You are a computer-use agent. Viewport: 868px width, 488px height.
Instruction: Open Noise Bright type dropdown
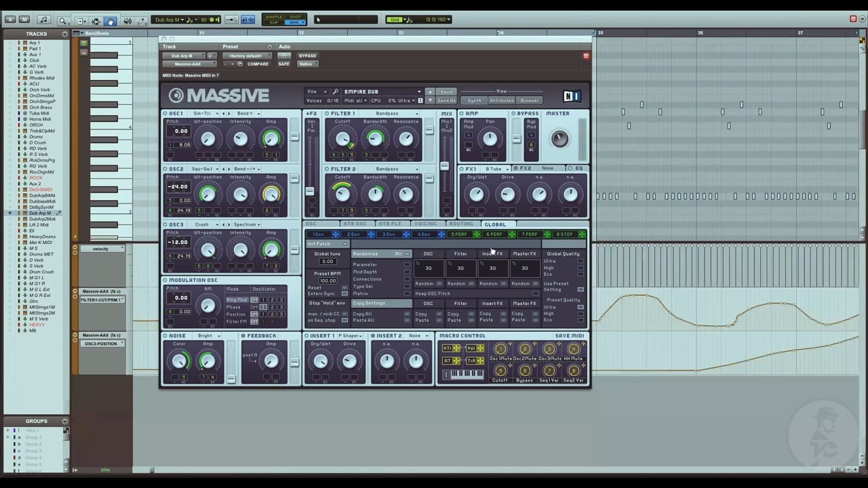click(209, 335)
